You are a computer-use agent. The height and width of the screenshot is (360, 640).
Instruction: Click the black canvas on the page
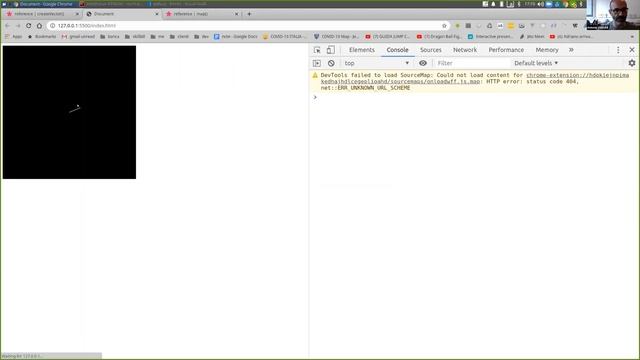[69, 112]
